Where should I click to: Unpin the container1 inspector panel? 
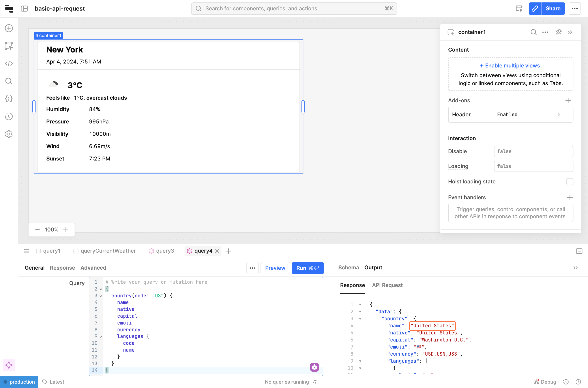pyautogui.click(x=558, y=32)
